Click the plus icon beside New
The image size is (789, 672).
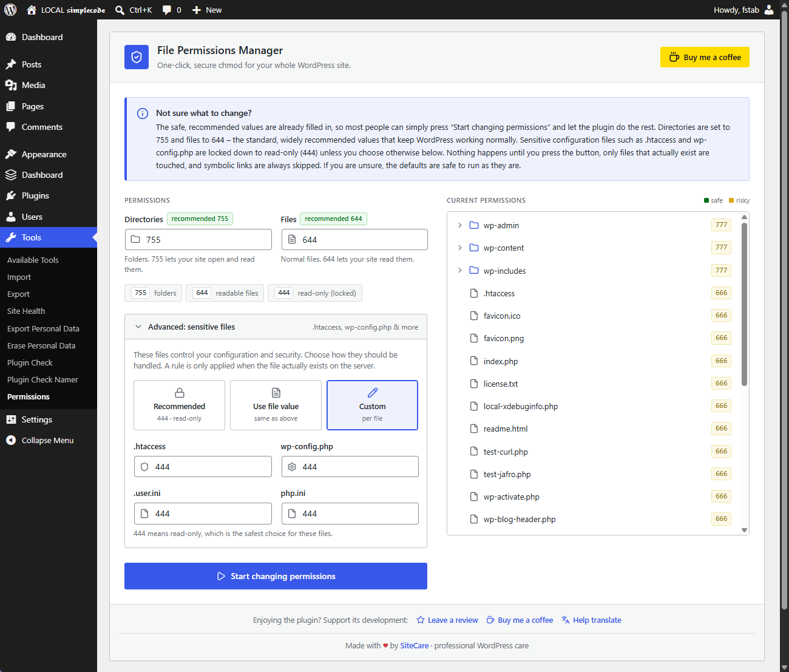197,10
